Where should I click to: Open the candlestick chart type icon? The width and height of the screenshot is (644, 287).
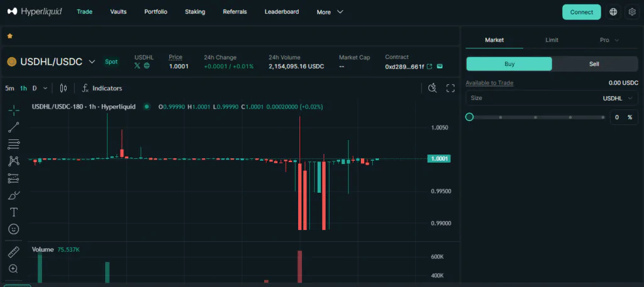[x=63, y=88]
